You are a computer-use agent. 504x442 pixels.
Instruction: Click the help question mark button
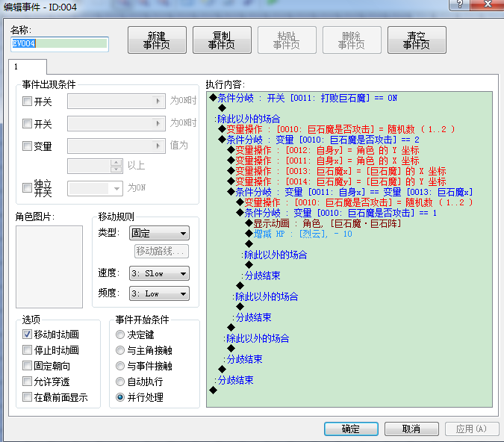coord(460,4)
